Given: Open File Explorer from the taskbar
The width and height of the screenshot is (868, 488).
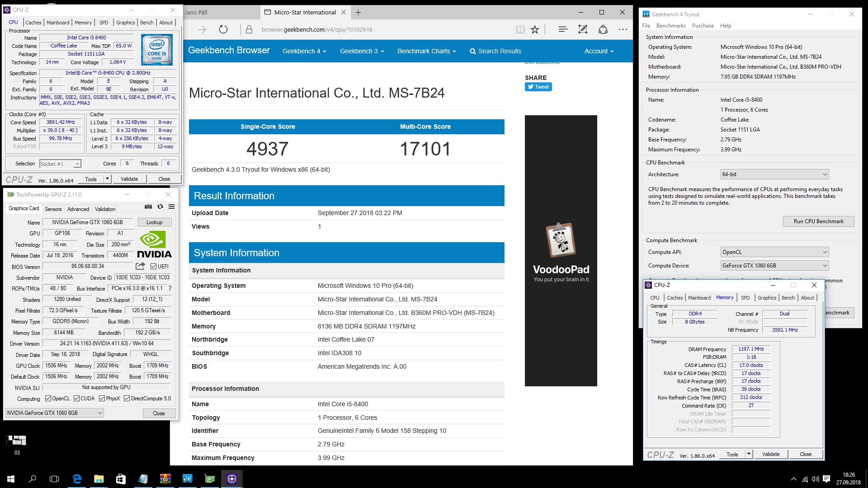Looking at the screenshot, I should click(x=99, y=479).
